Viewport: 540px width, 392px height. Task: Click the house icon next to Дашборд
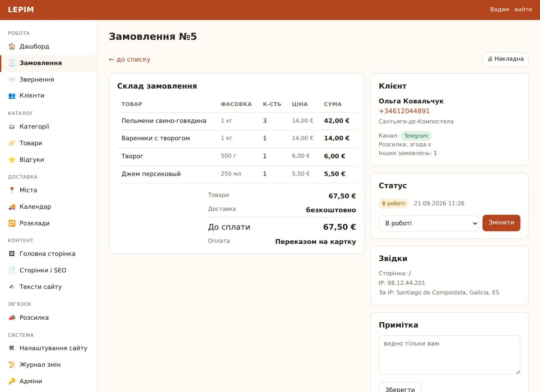click(12, 46)
